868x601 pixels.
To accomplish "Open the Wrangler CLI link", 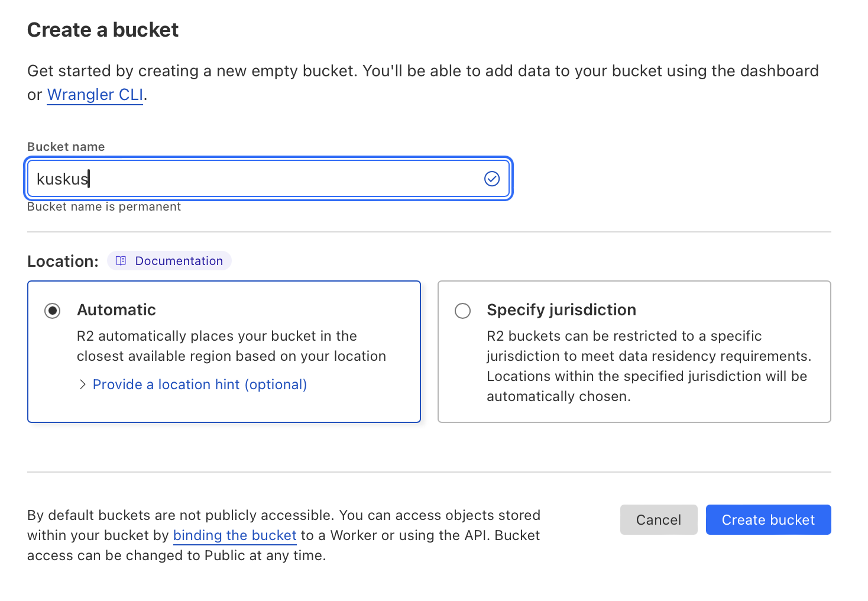I will point(95,95).
